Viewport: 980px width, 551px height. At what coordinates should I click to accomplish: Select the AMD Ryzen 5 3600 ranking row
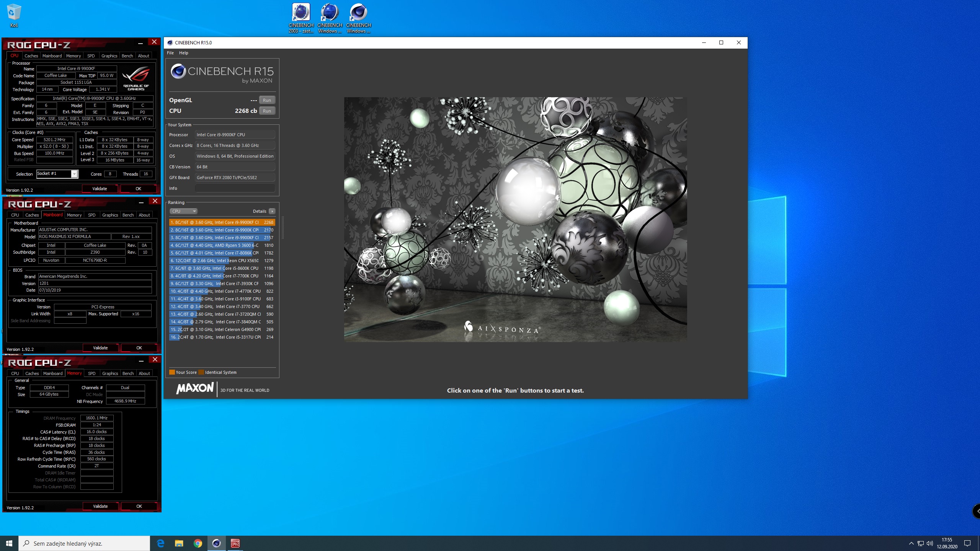point(222,245)
